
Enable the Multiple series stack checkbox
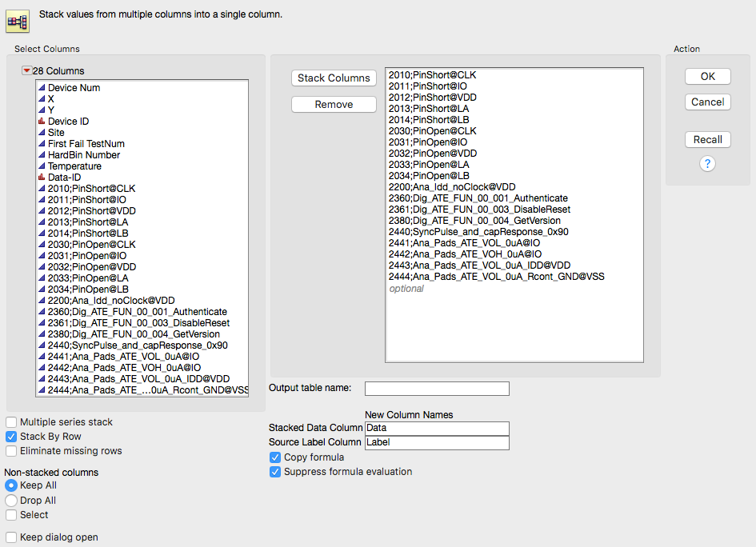[x=11, y=422]
